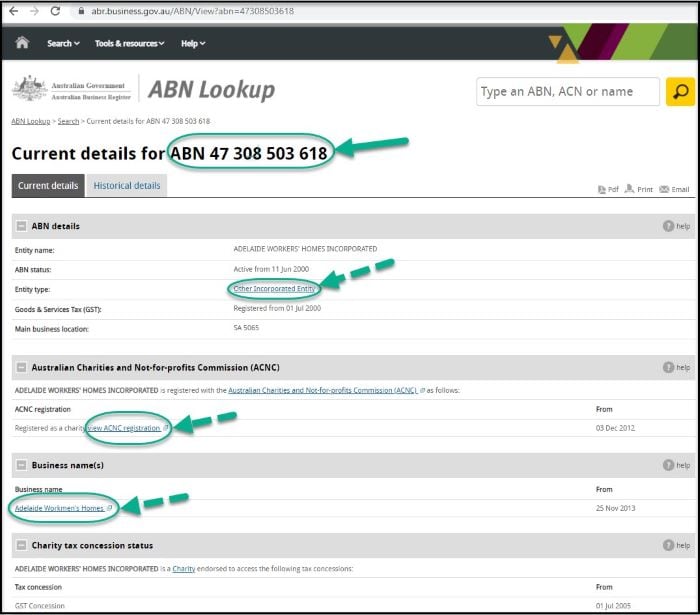Click the page heading 'Current details for ABN 47 308 503 618'
This screenshot has height=615, width=700.
coord(169,154)
